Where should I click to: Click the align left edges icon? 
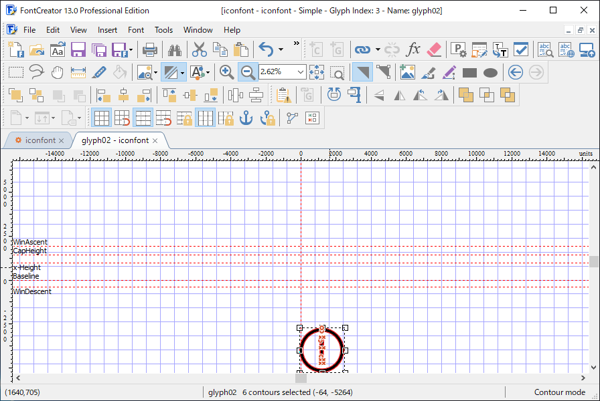103,95
